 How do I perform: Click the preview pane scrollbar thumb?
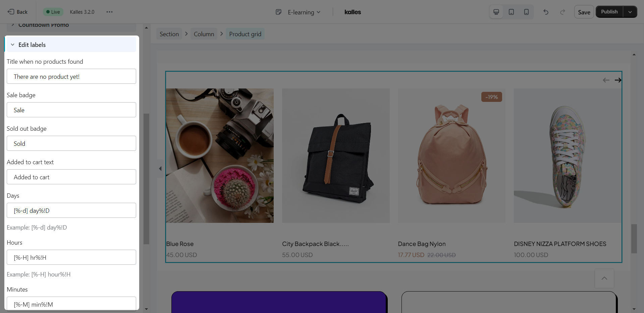[x=634, y=239]
